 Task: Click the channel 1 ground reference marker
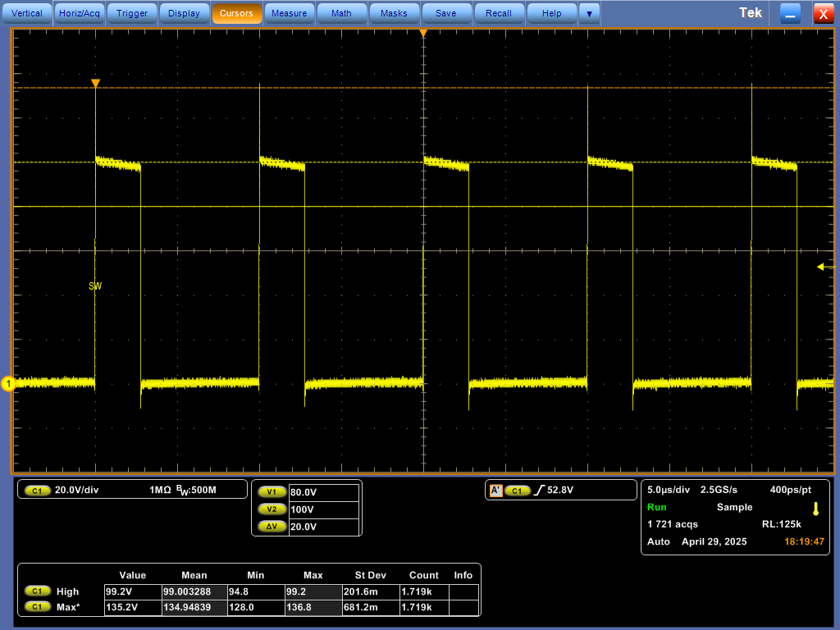pos(9,384)
